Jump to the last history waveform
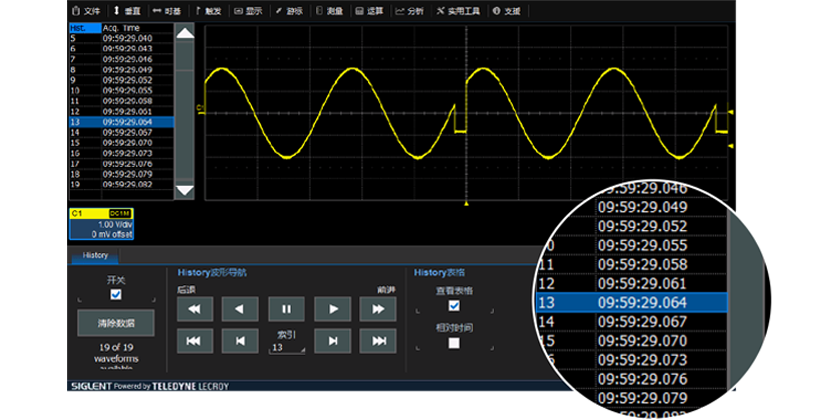This screenshot has height=420, width=840. pos(378,341)
